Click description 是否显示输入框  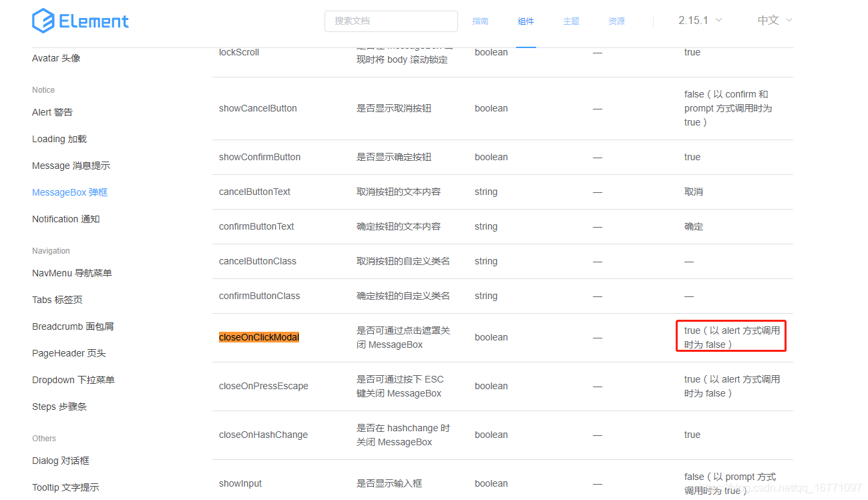(389, 483)
